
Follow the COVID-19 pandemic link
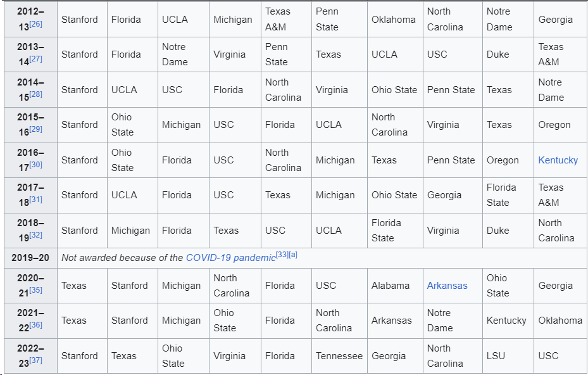pos(230,258)
